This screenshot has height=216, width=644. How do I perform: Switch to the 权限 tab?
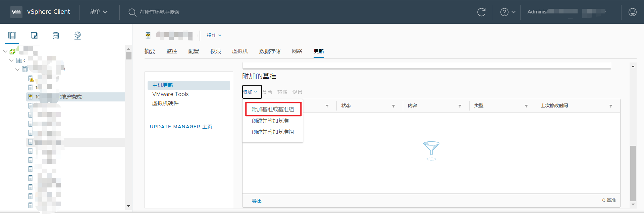pos(215,51)
